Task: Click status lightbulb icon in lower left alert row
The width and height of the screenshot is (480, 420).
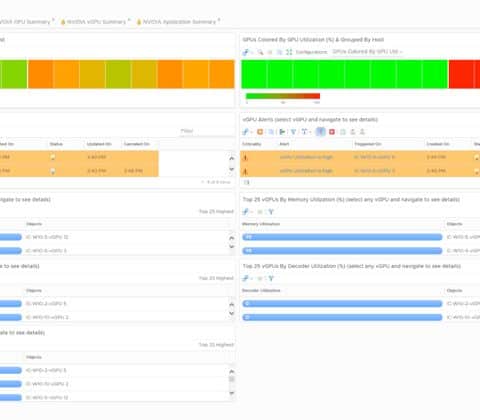Action: pyautogui.click(x=53, y=171)
